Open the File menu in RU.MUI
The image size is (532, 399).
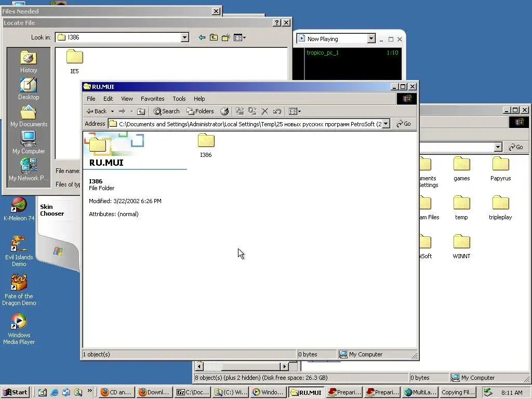pyautogui.click(x=91, y=99)
